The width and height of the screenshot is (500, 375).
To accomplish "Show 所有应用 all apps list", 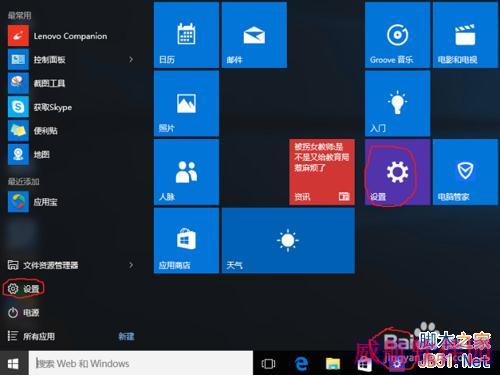I will pos(31,336).
